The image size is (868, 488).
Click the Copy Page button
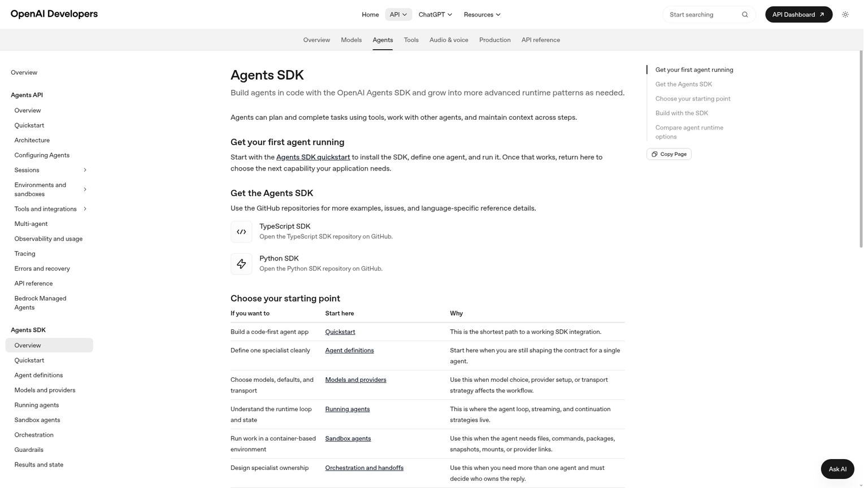click(x=669, y=154)
